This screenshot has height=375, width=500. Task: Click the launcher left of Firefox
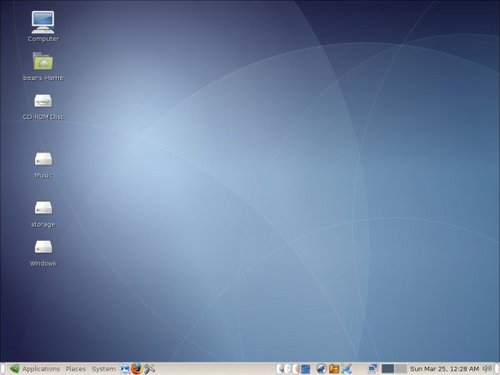(x=124, y=369)
